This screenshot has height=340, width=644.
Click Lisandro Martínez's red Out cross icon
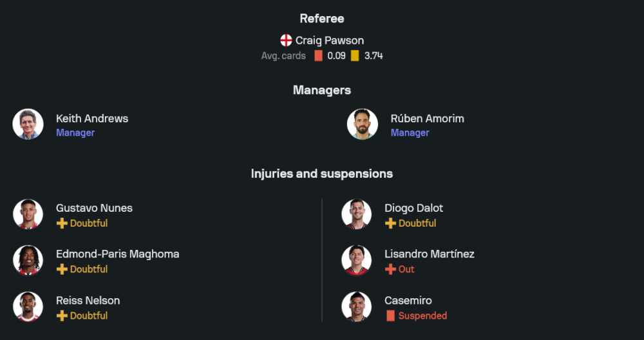[390, 269]
